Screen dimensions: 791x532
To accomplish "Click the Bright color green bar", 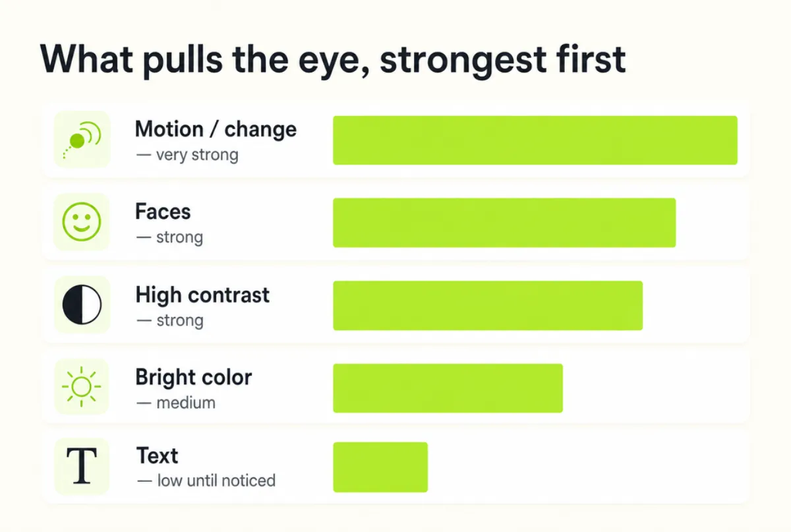I will tap(448, 388).
